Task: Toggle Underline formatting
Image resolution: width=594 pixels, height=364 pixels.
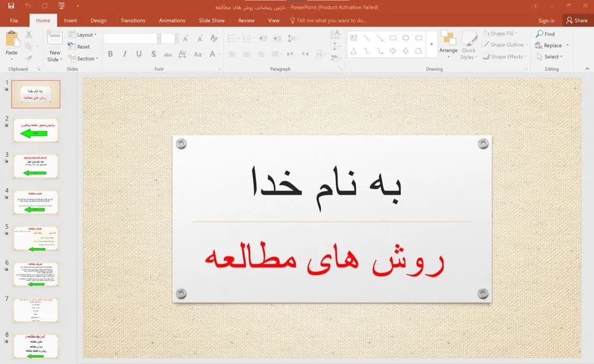Action: (138, 54)
